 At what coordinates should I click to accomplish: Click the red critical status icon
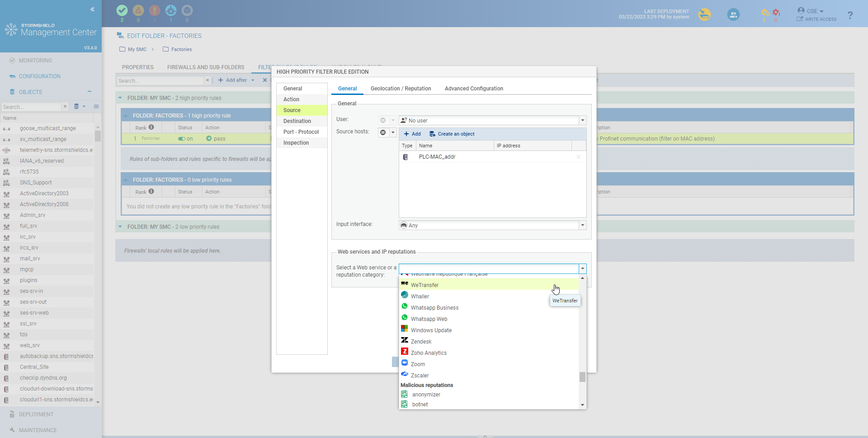click(155, 10)
